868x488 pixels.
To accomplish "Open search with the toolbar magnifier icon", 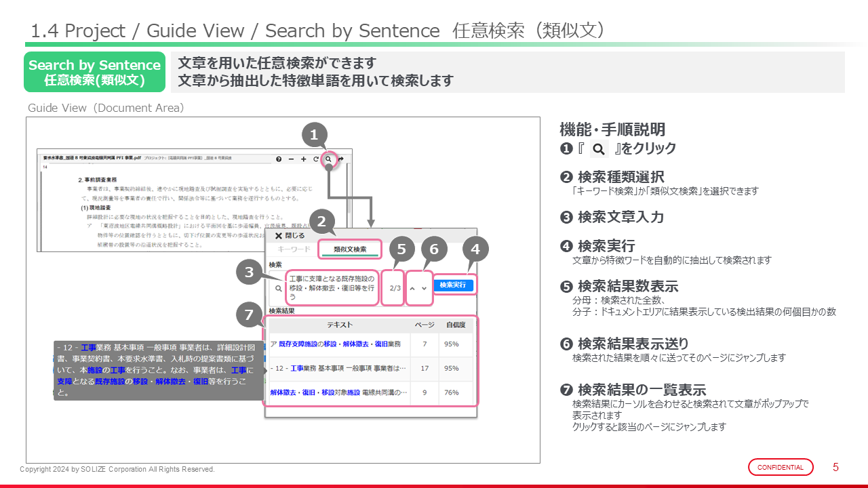I will (328, 159).
